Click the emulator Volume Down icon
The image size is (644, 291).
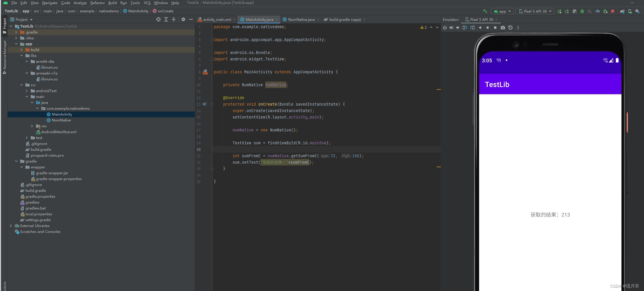click(458, 28)
